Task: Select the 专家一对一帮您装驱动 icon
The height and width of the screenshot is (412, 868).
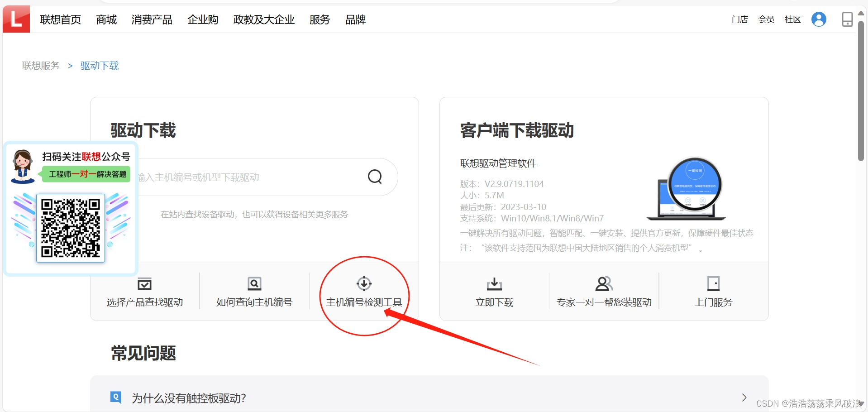Action: click(603, 284)
